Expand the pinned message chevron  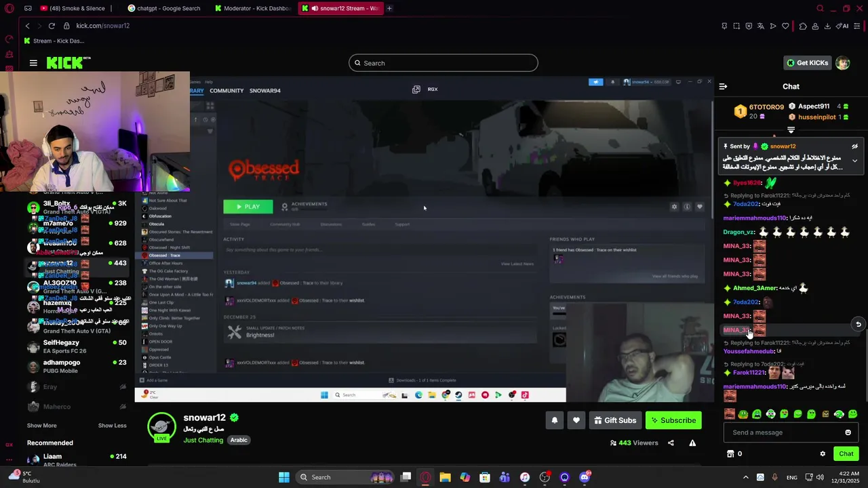(x=854, y=161)
